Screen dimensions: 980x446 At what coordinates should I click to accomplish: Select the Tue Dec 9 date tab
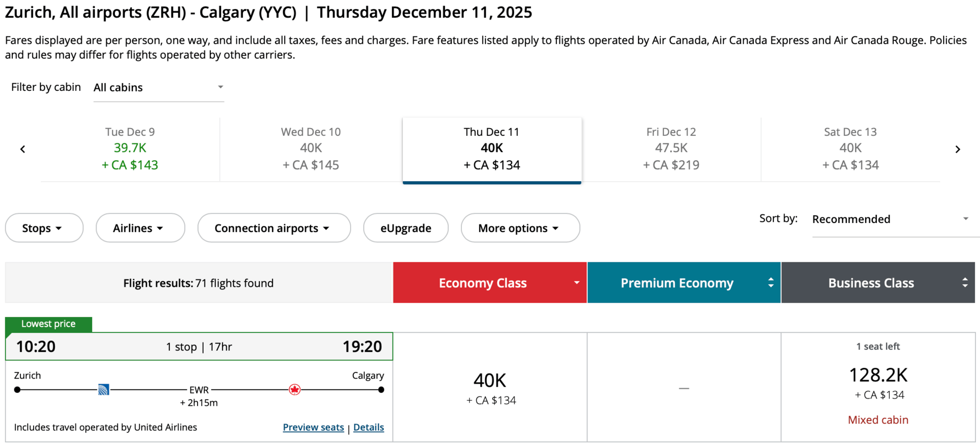pos(130,148)
